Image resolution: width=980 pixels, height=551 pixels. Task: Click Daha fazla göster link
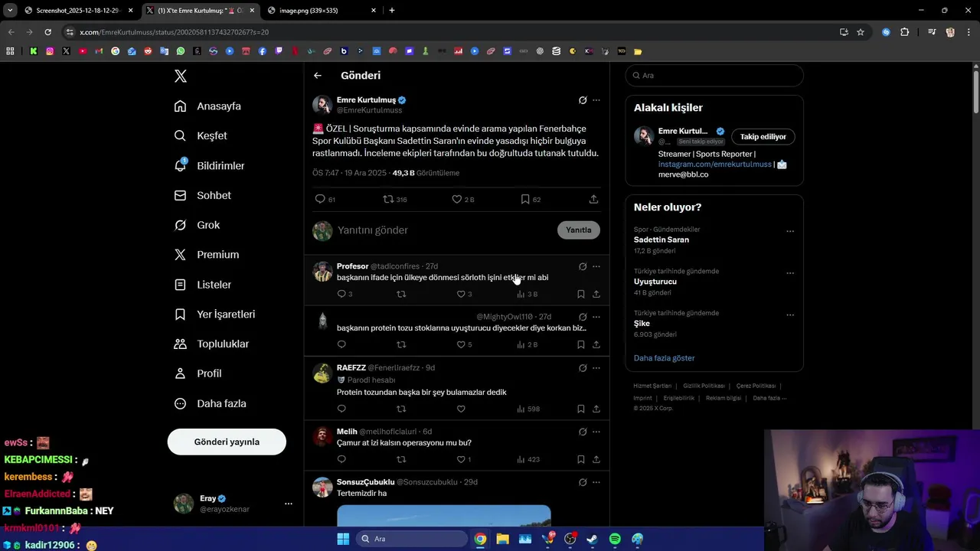click(665, 358)
